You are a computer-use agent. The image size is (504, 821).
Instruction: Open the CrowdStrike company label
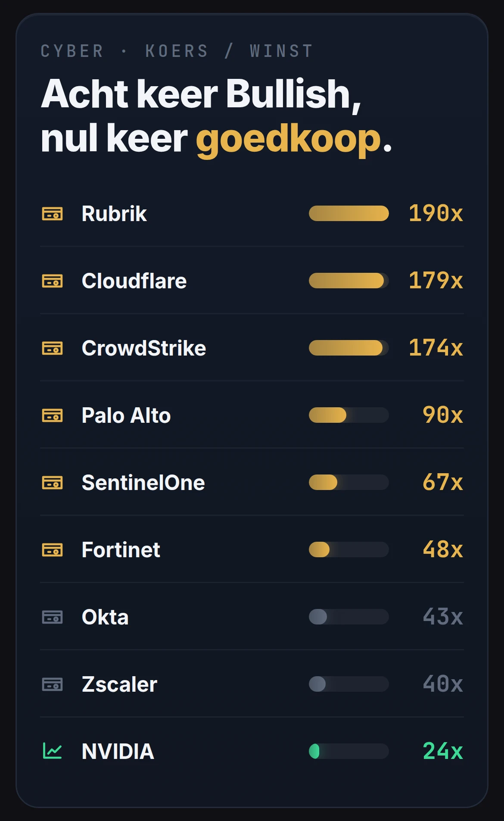pyautogui.click(x=144, y=348)
